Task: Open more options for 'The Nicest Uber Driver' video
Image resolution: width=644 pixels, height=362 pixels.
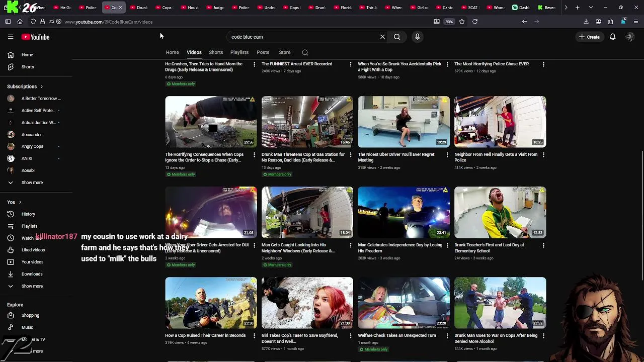Action: coord(447,155)
